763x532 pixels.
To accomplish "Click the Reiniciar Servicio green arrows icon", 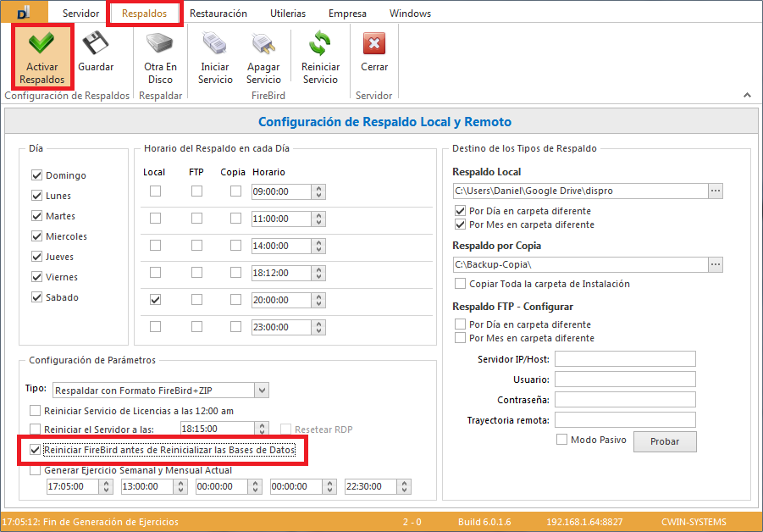I will pyautogui.click(x=320, y=44).
